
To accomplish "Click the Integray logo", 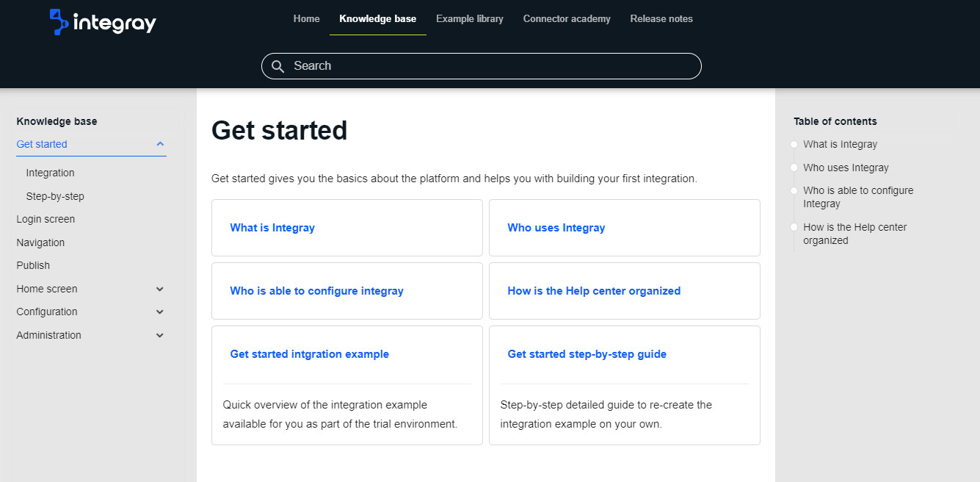I will (x=103, y=22).
